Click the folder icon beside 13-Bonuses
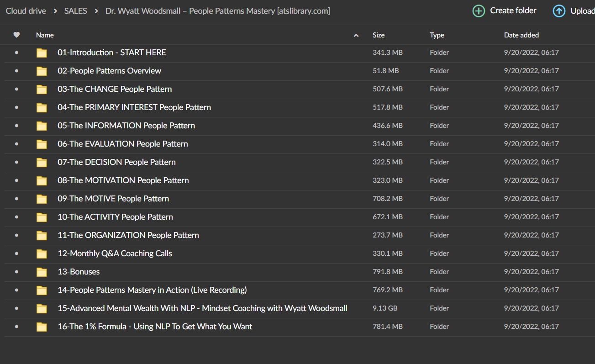Viewport: 595px width, 364px height. point(42,272)
